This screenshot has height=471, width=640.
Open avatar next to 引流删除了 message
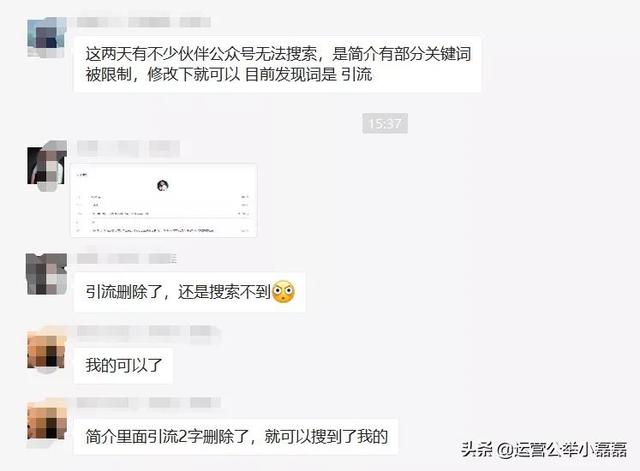pyautogui.click(x=47, y=274)
